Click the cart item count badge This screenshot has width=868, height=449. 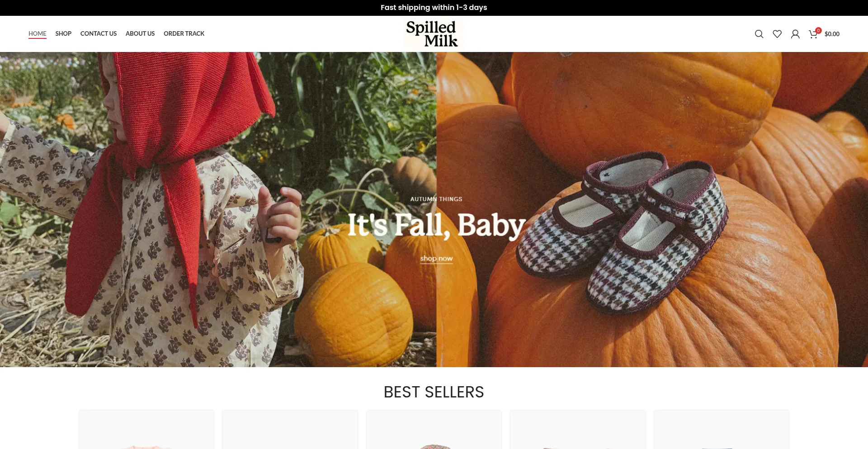point(818,31)
